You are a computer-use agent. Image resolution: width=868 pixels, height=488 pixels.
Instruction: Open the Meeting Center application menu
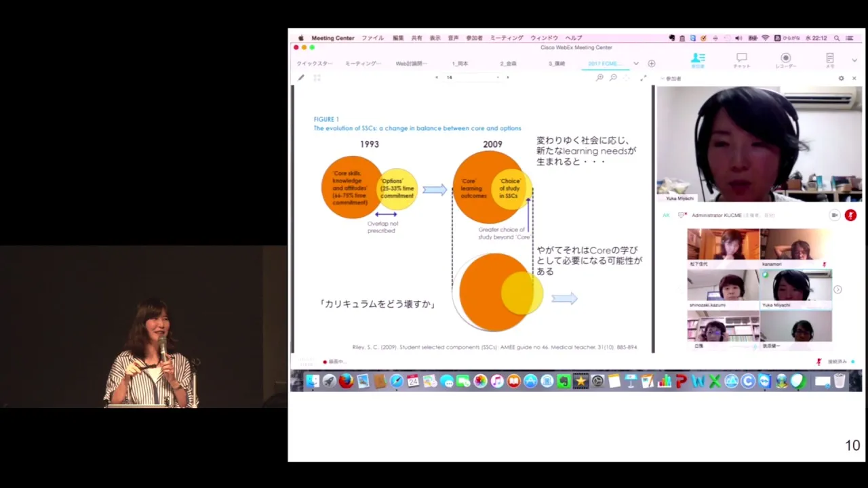pyautogui.click(x=332, y=38)
